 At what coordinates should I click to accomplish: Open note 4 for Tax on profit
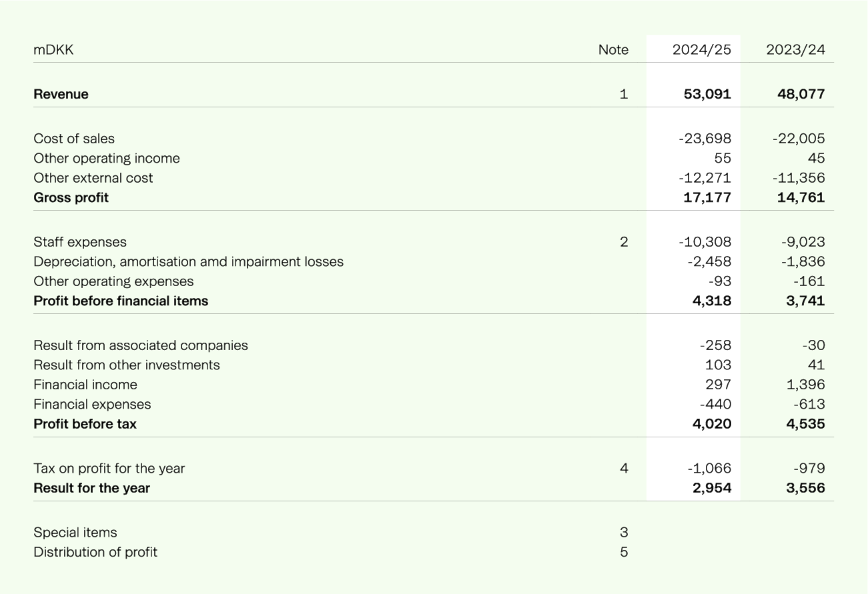[x=623, y=469]
